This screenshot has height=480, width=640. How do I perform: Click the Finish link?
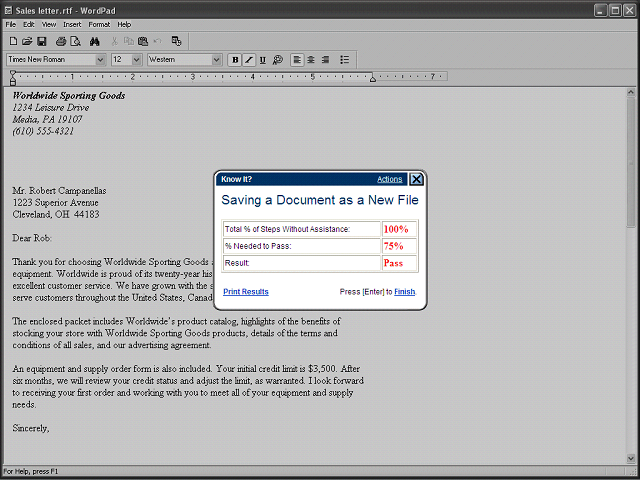(404, 291)
